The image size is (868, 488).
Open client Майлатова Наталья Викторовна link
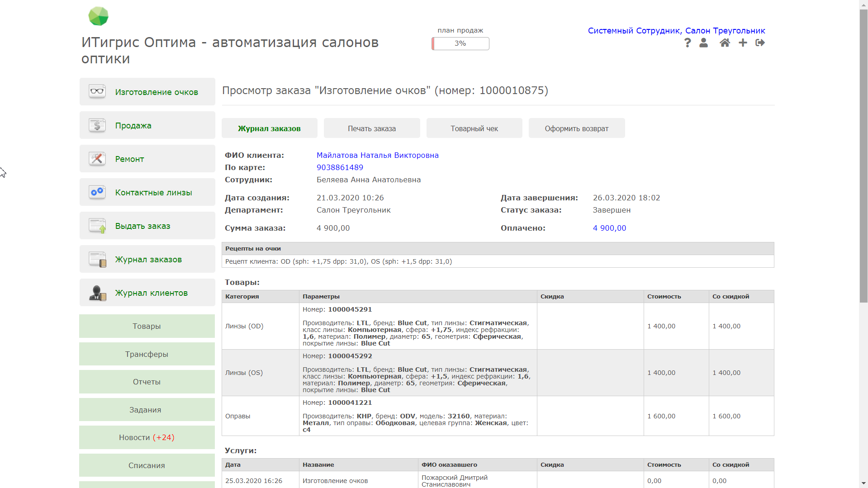378,155
